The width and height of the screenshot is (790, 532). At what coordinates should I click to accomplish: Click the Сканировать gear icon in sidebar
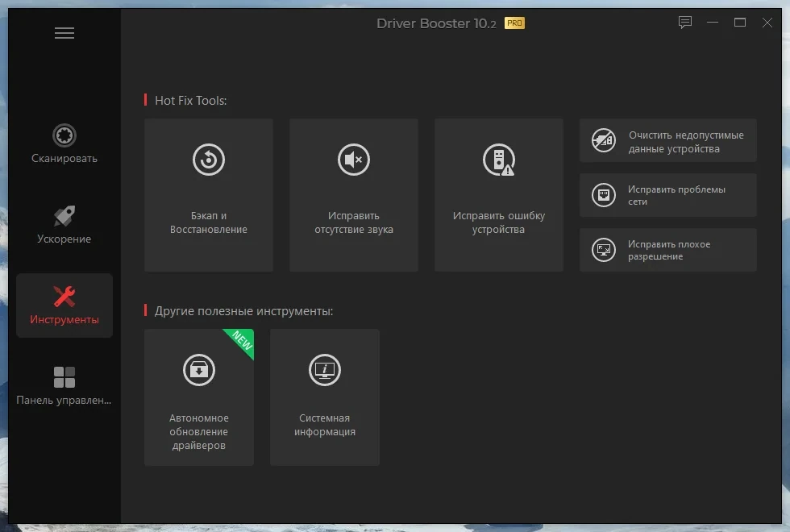tap(64, 135)
